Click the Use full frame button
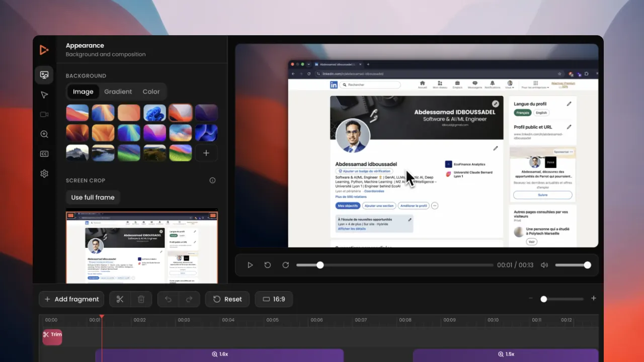The width and height of the screenshot is (644, 362). (93, 197)
